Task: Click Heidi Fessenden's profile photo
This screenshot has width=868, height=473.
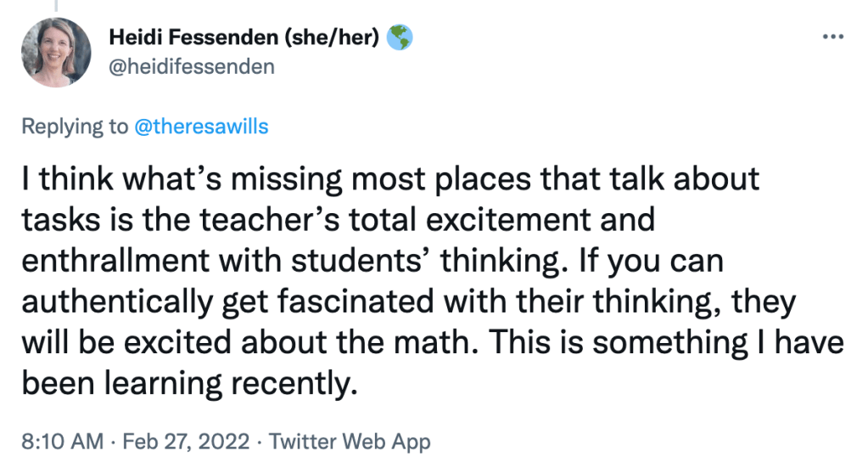Action: pyautogui.click(x=55, y=51)
